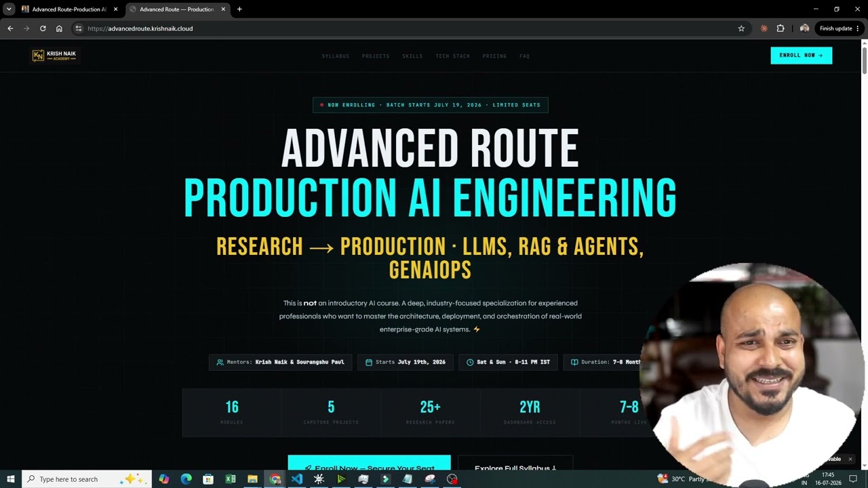This screenshot has height=488, width=868.
Task: Open the Chrome profile avatar
Action: tap(804, 28)
